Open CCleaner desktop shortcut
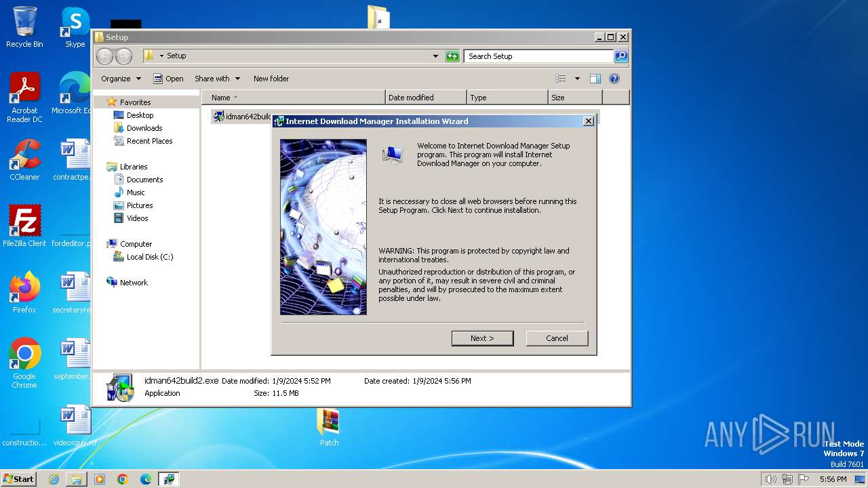This screenshot has height=488, width=868. click(24, 160)
